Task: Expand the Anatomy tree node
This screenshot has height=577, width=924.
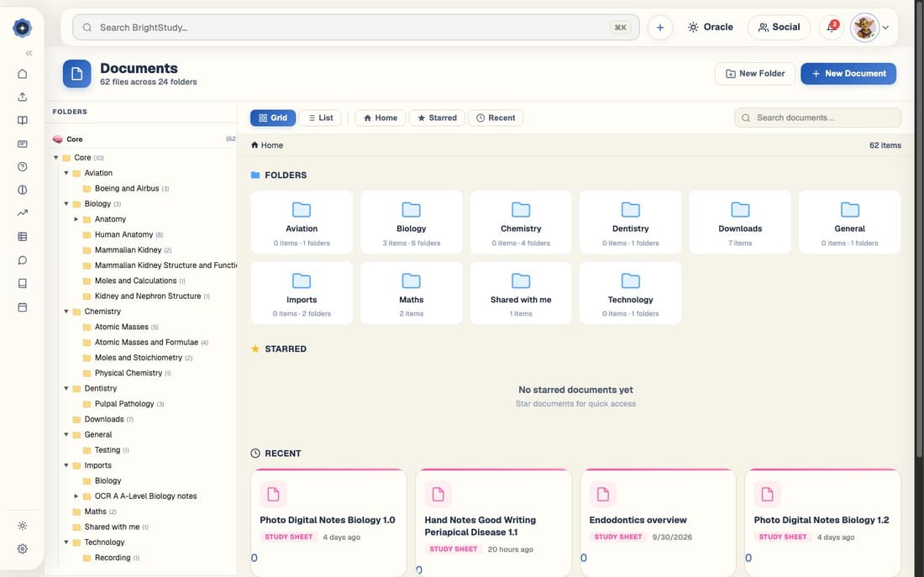Action: (76, 219)
